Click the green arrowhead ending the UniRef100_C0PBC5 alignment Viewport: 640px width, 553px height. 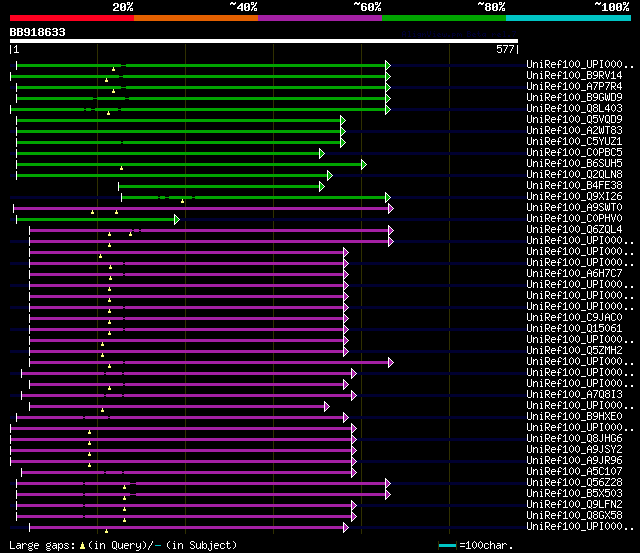click(322, 153)
